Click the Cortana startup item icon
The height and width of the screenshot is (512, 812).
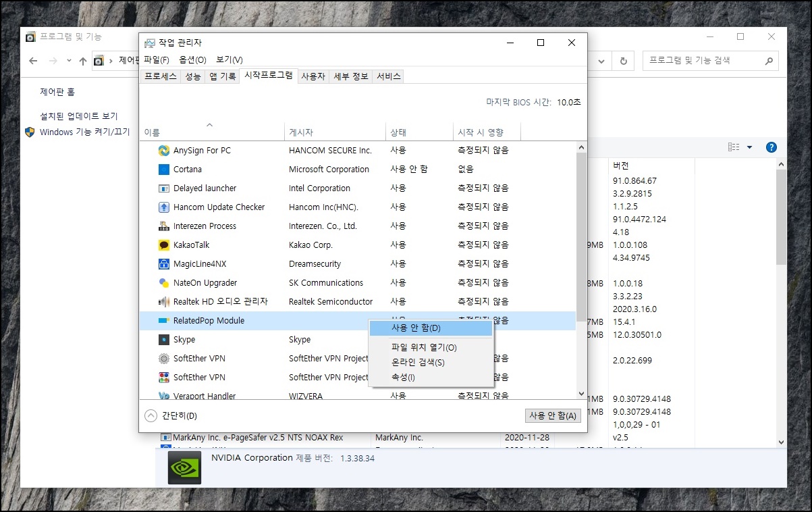[163, 170]
